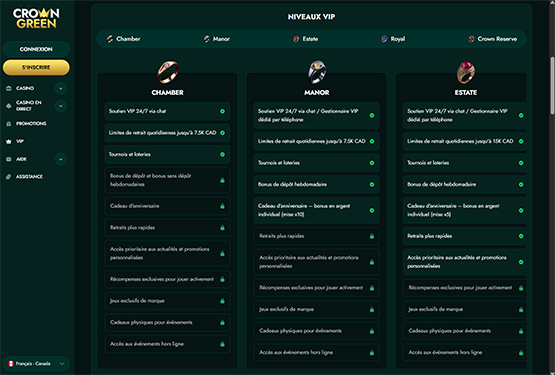Select Chamber row Accès prioritaire aux actualités
This screenshot has width=555, height=375.
click(167, 254)
